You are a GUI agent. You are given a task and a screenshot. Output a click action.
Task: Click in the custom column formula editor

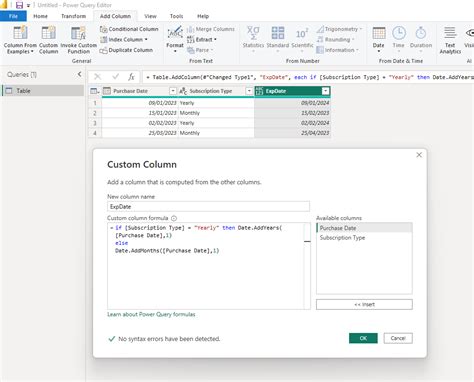205,266
